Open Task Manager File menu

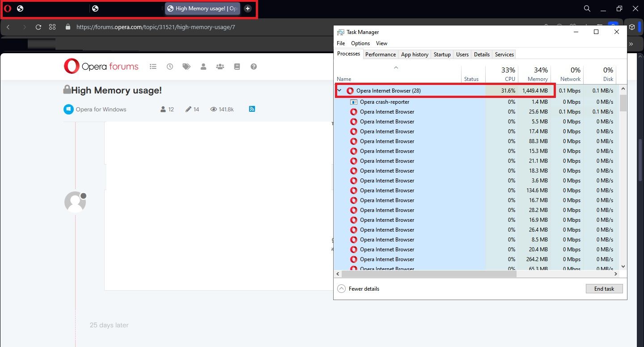(341, 43)
